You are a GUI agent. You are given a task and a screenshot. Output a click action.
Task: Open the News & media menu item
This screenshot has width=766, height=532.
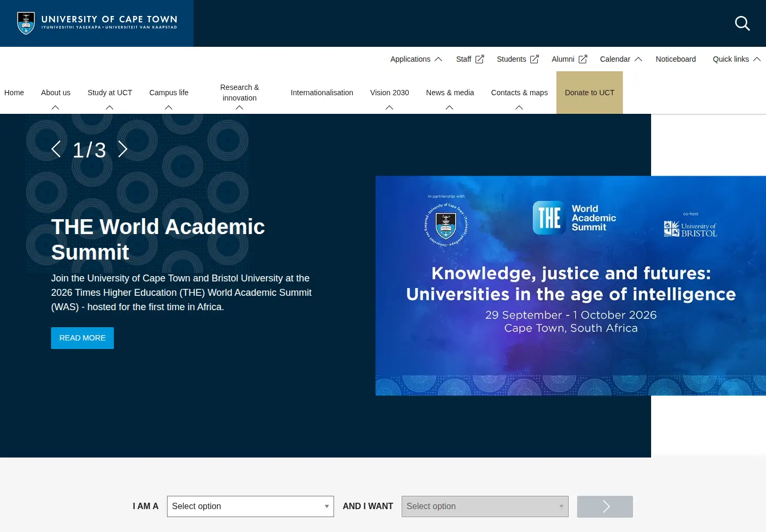pyautogui.click(x=450, y=93)
